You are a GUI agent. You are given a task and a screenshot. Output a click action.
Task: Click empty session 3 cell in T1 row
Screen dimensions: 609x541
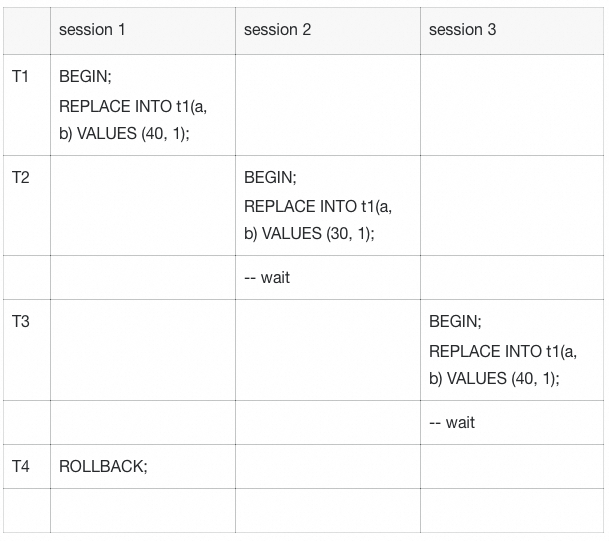512,105
